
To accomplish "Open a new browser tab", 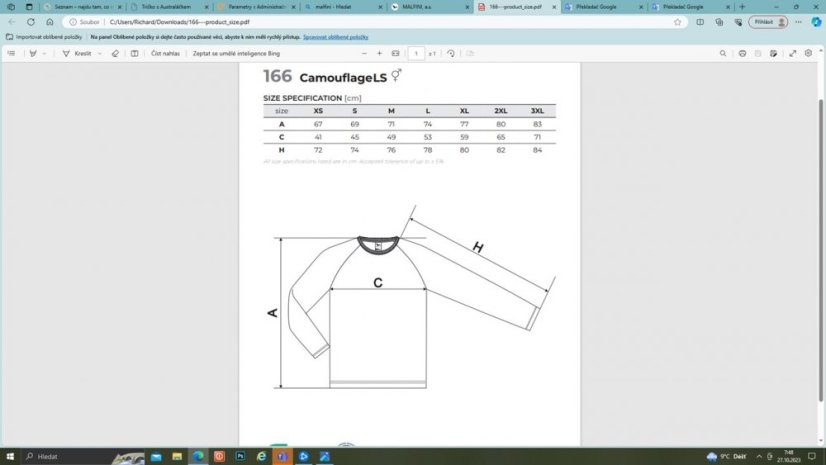I will tap(742, 7).
